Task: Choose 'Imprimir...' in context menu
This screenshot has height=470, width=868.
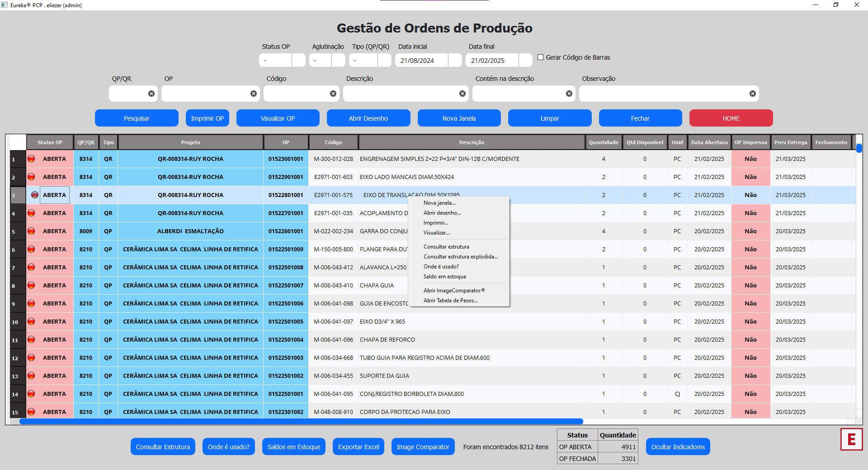Action: [459, 223]
